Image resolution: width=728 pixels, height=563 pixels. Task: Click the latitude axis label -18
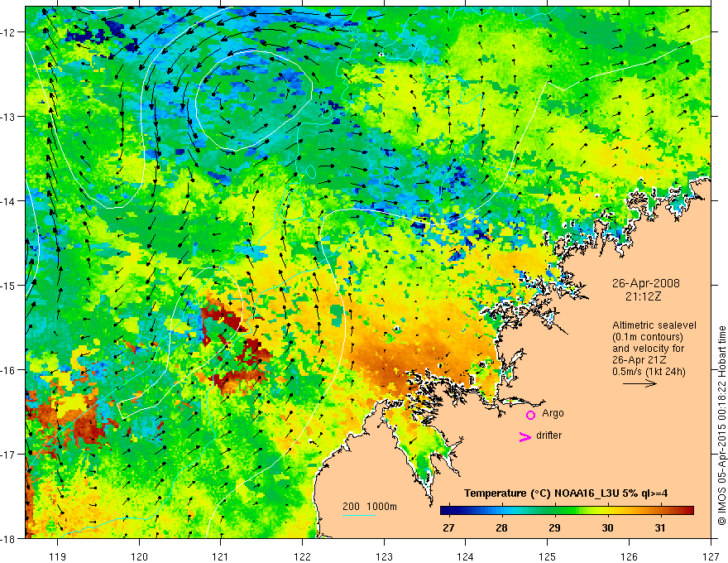[8, 538]
